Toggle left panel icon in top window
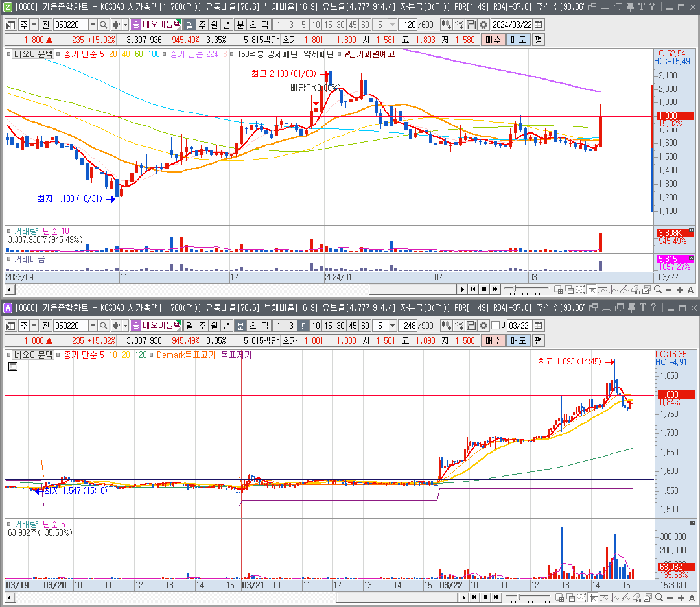 (x=11, y=25)
